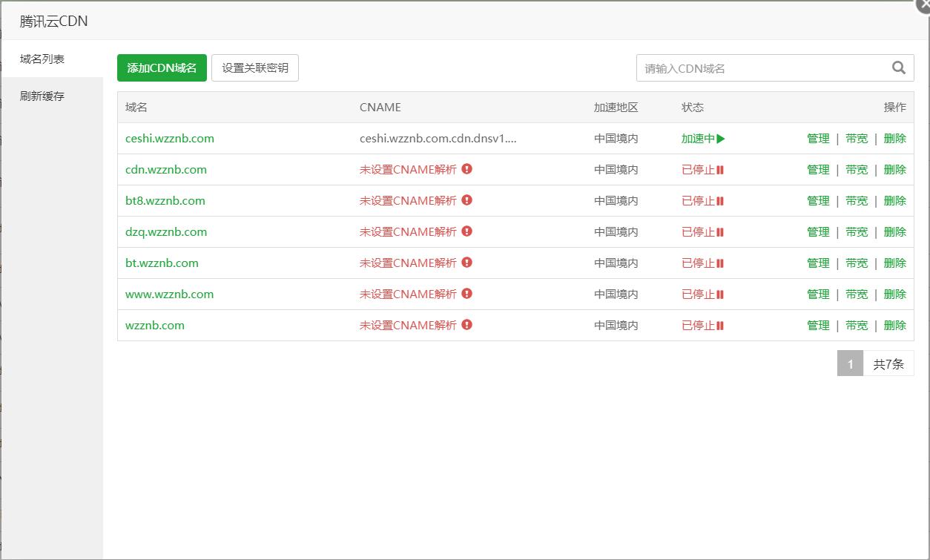
Task: Click the 设置关联密钥 button
Action: [x=255, y=67]
